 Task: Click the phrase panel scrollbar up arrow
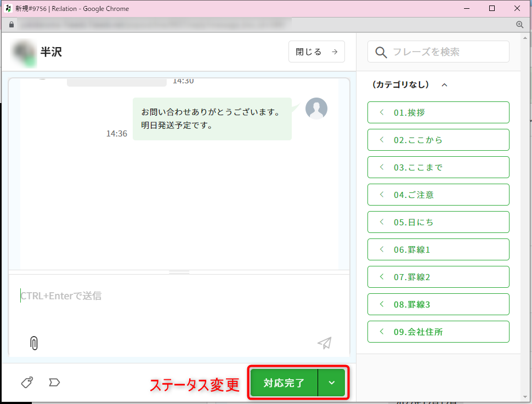[x=525, y=38]
